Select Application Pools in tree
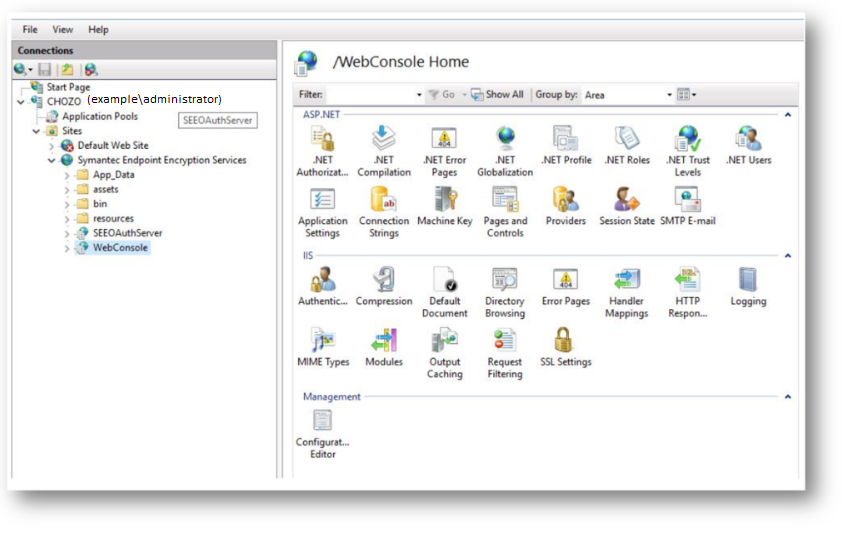Screen dimensions: 848x533 (100, 116)
